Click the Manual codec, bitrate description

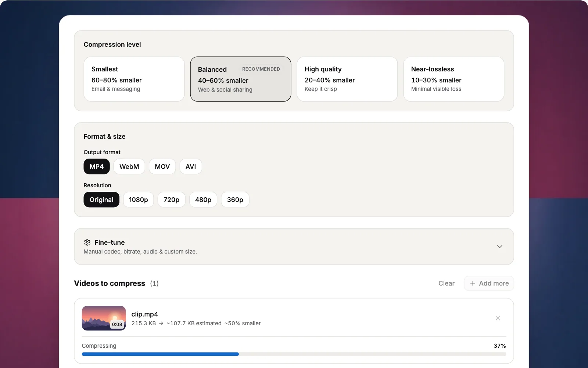click(140, 252)
